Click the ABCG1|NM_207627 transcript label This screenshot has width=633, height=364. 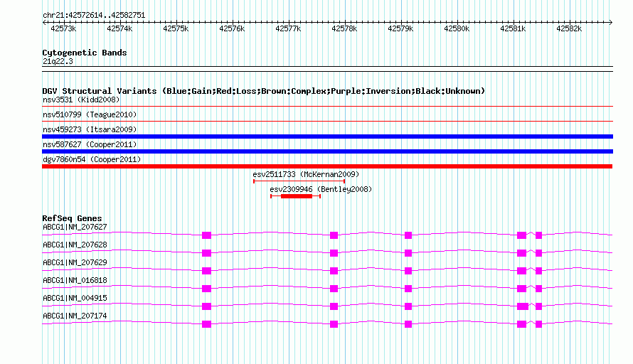75,227
